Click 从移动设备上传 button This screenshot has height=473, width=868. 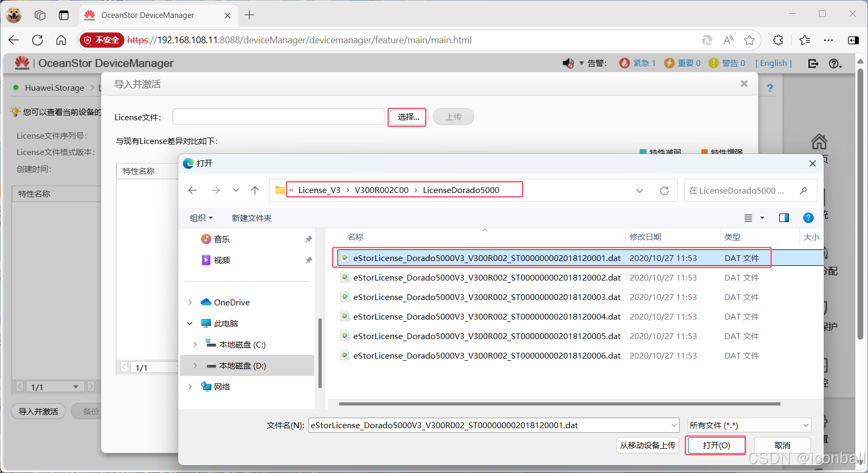648,445
